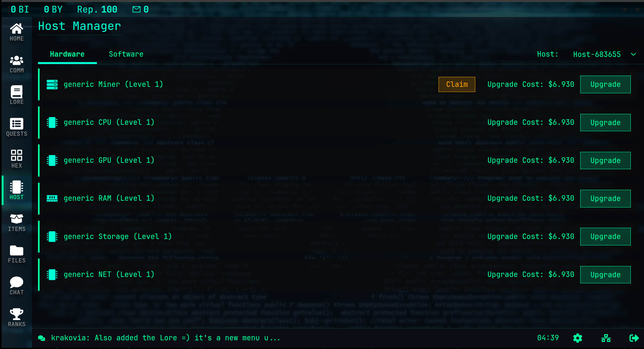Open the Home sidebar icon
Screen dimensions: 644x349
pyautogui.click(x=16, y=32)
